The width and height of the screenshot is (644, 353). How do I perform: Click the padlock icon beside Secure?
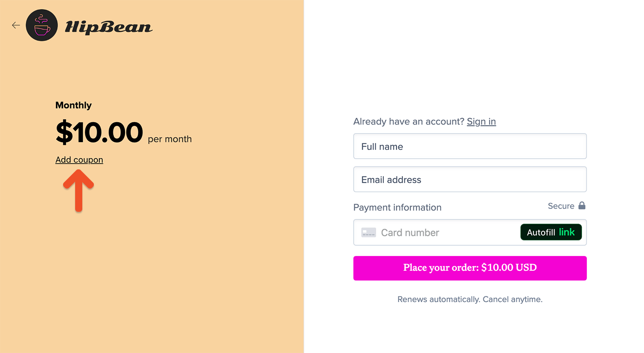click(582, 206)
